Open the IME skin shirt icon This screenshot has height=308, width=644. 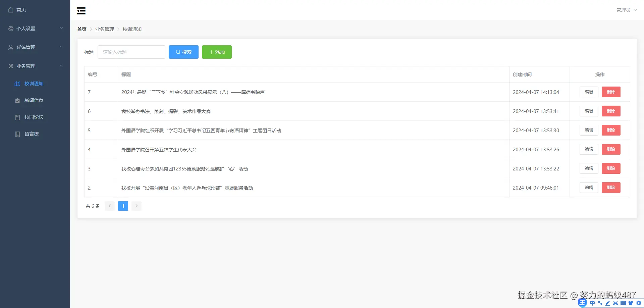(x=630, y=303)
